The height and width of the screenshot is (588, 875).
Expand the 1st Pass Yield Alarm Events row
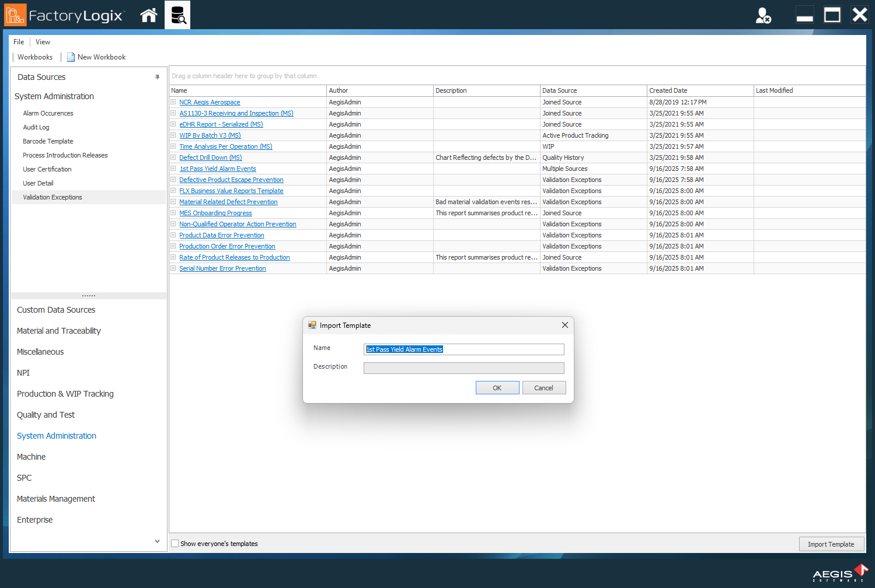pyautogui.click(x=173, y=169)
